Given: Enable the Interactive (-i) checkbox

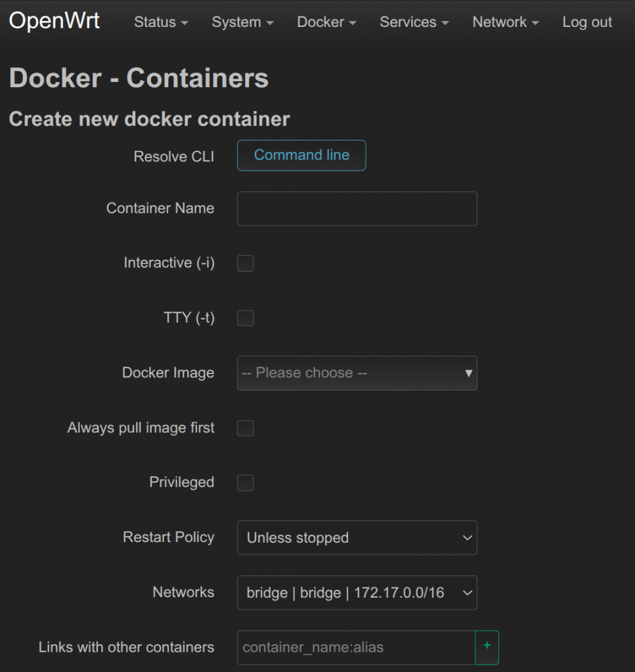Looking at the screenshot, I should tap(245, 263).
